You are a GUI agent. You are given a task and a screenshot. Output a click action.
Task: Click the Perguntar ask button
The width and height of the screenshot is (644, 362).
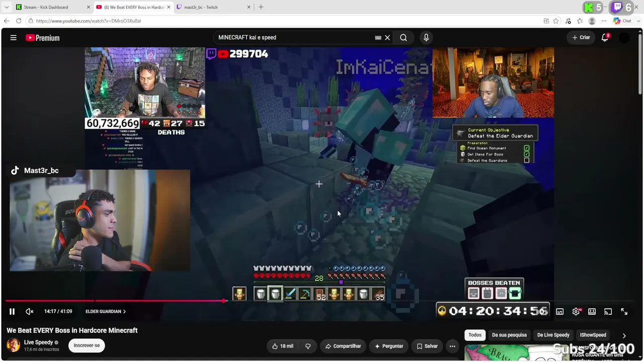[x=389, y=346]
